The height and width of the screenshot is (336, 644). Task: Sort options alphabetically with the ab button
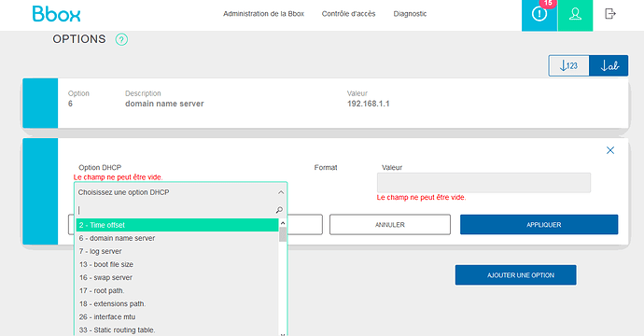coord(609,65)
